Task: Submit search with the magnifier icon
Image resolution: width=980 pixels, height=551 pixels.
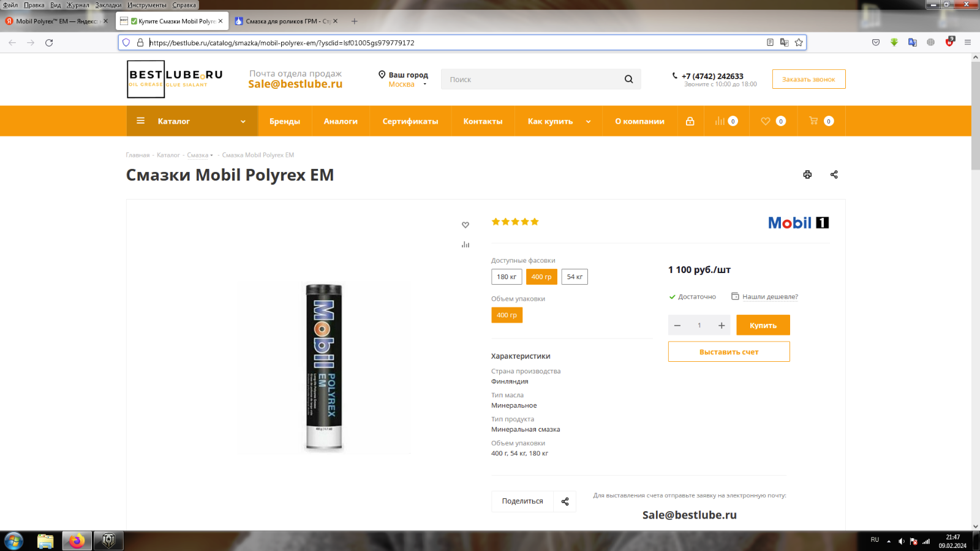Action: (628, 79)
